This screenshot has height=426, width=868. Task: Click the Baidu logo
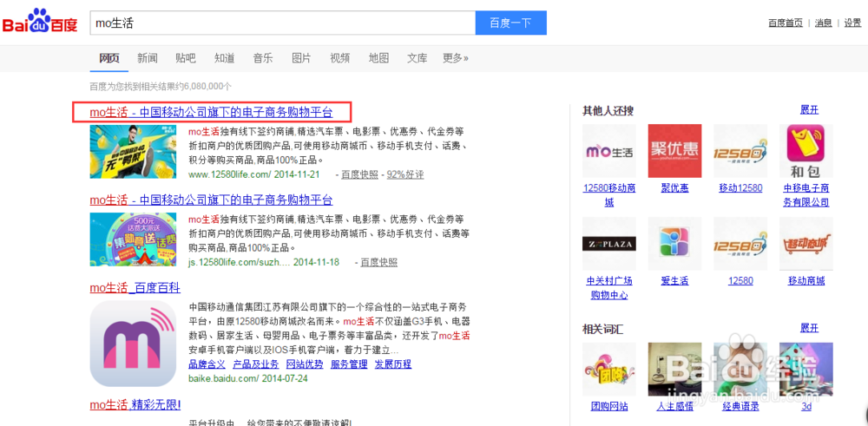pyautogui.click(x=40, y=23)
